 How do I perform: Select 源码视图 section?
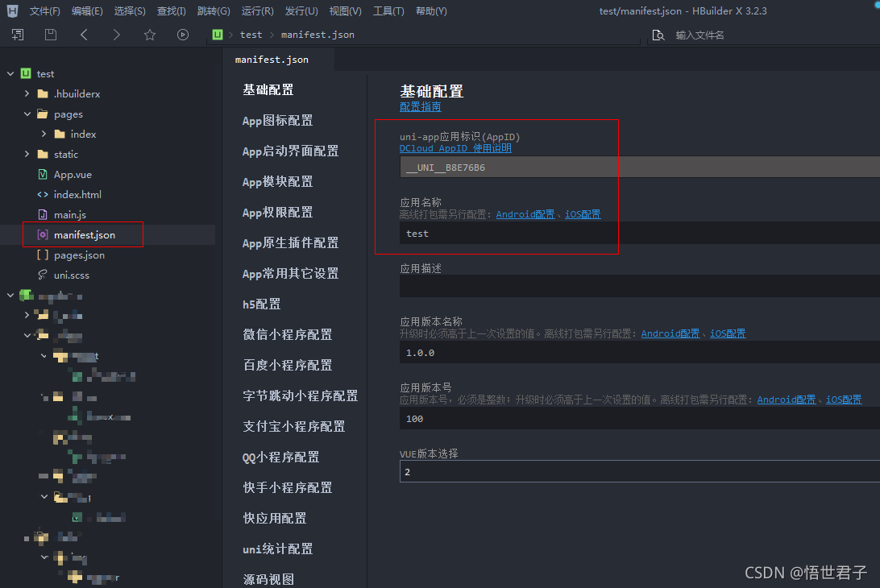point(268,579)
